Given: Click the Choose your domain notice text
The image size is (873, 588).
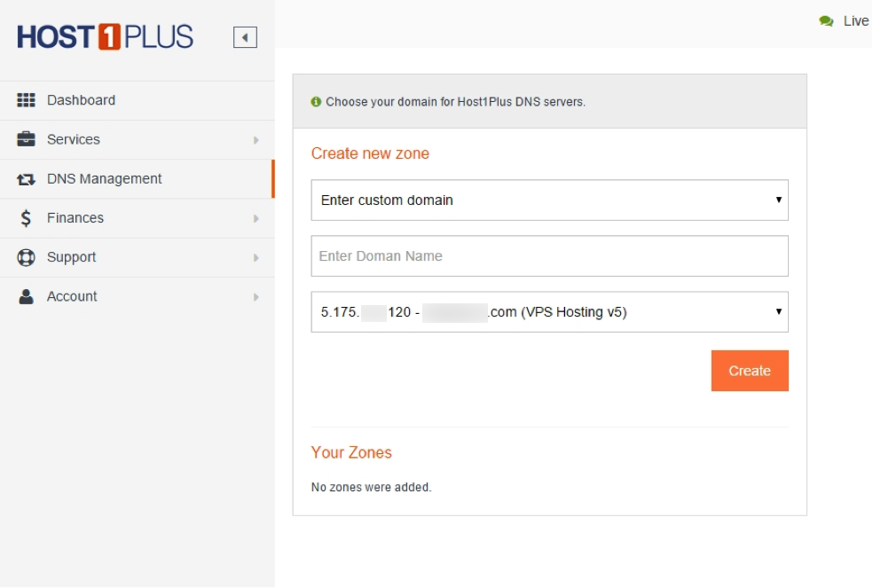Looking at the screenshot, I should pos(455,102).
